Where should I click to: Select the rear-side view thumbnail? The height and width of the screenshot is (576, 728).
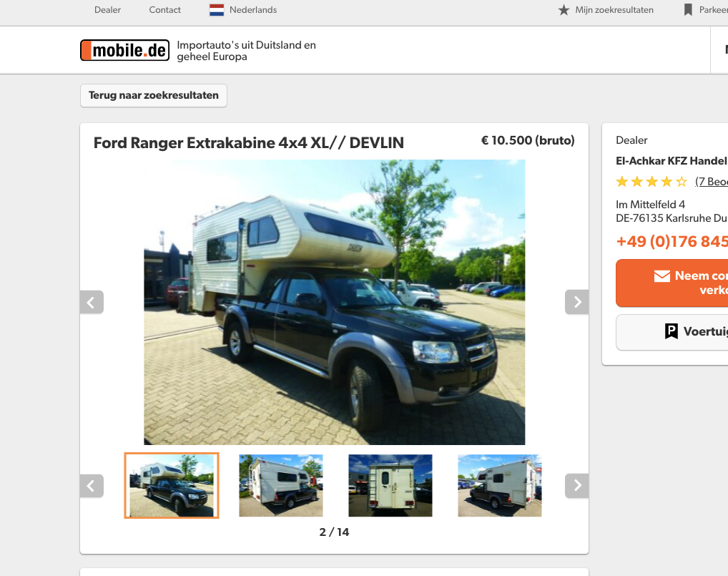pyautogui.click(x=281, y=485)
